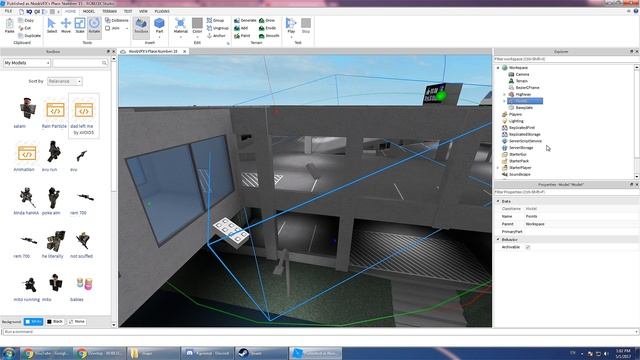Close the place document tab
640x360 pixels.
tap(184, 51)
